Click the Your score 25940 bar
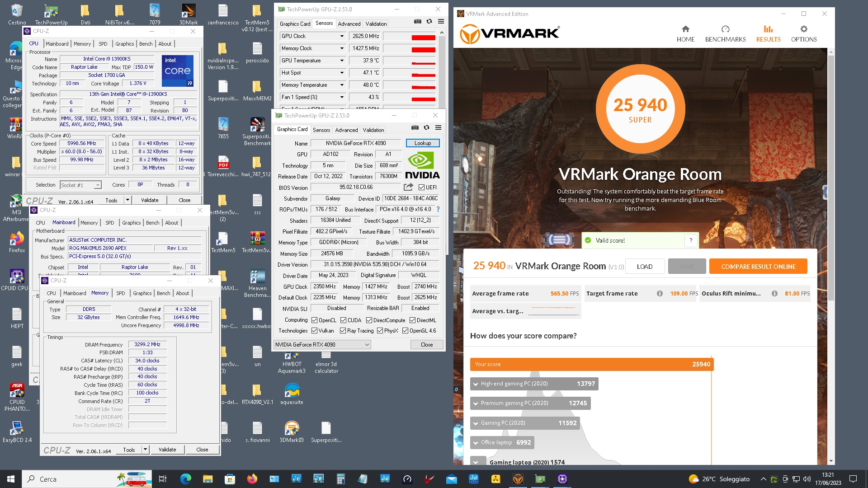Screen dimensions: 868x488 pos(592,364)
